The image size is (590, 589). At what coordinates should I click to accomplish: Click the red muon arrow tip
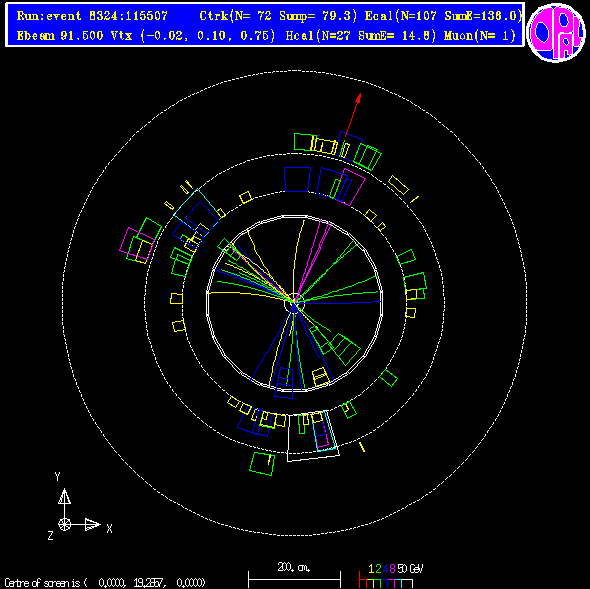pyautogui.click(x=359, y=96)
